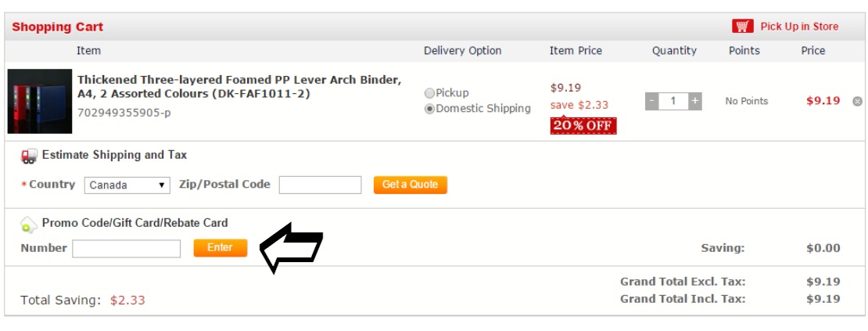868x331 pixels.
Task: Open the binder product thumbnail
Action: tap(40, 101)
